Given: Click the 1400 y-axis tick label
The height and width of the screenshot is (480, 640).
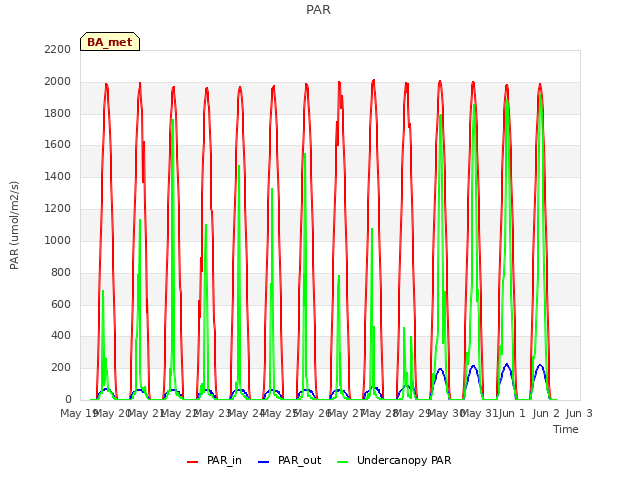Looking at the screenshot, I should 58,177.
